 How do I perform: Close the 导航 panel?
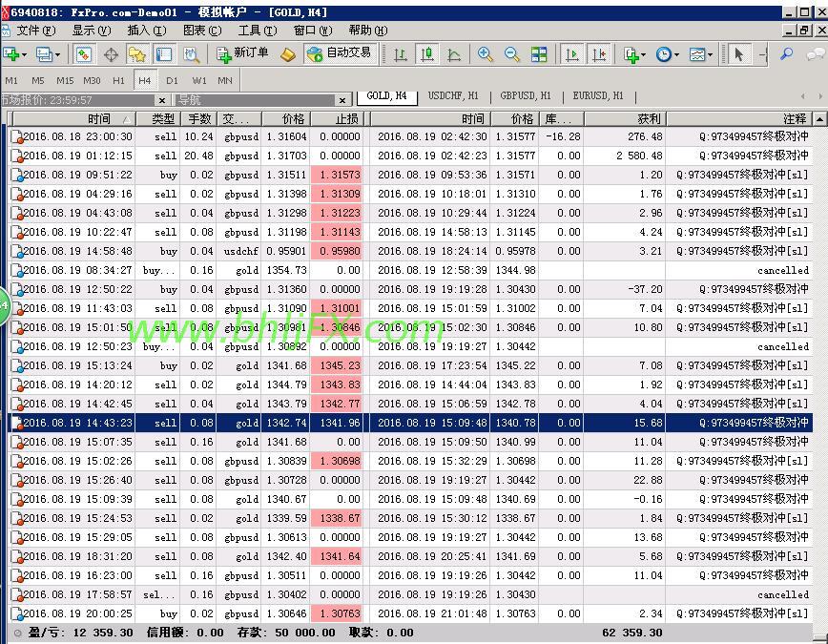[342, 100]
